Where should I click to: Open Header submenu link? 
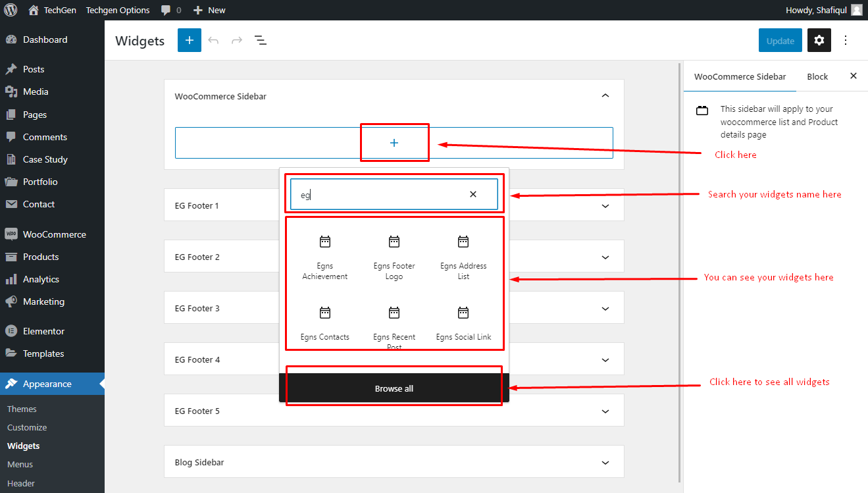pos(21,483)
